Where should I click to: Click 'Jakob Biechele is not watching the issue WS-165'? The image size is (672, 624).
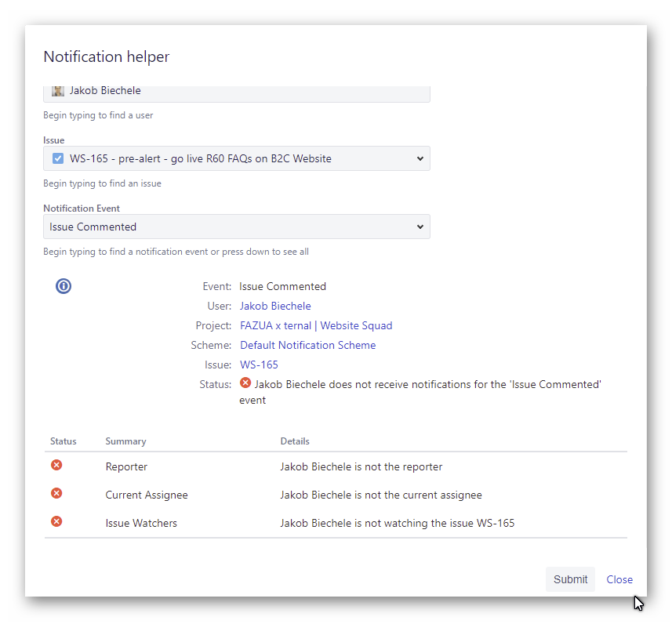398,524
